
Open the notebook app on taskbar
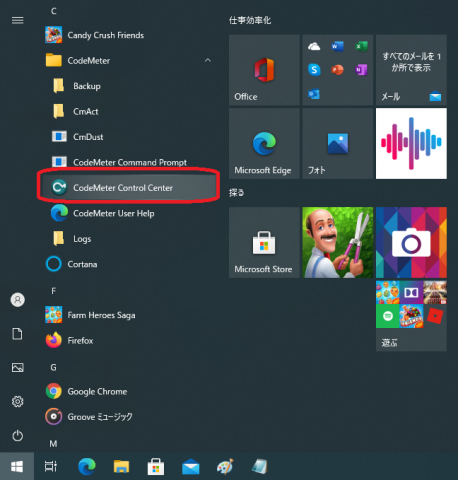pyautogui.click(x=260, y=466)
